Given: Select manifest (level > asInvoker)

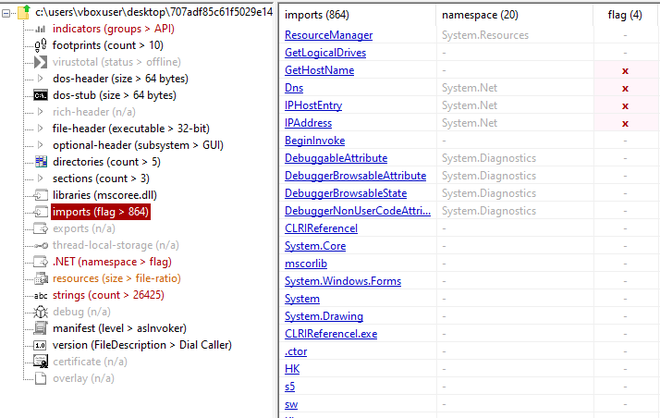Looking at the screenshot, I should [x=120, y=328].
